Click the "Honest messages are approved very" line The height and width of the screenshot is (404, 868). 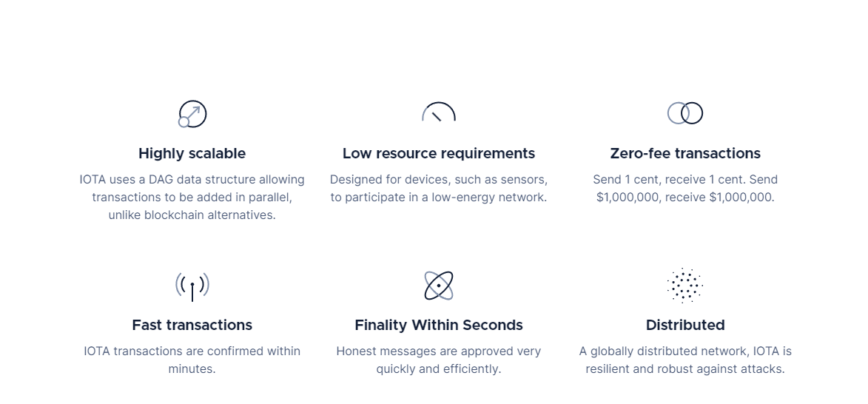(439, 351)
